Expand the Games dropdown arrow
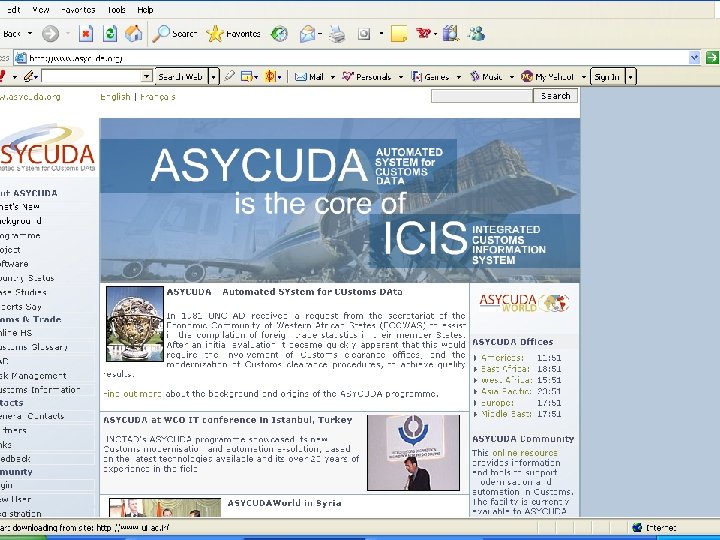 [x=458, y=77]
